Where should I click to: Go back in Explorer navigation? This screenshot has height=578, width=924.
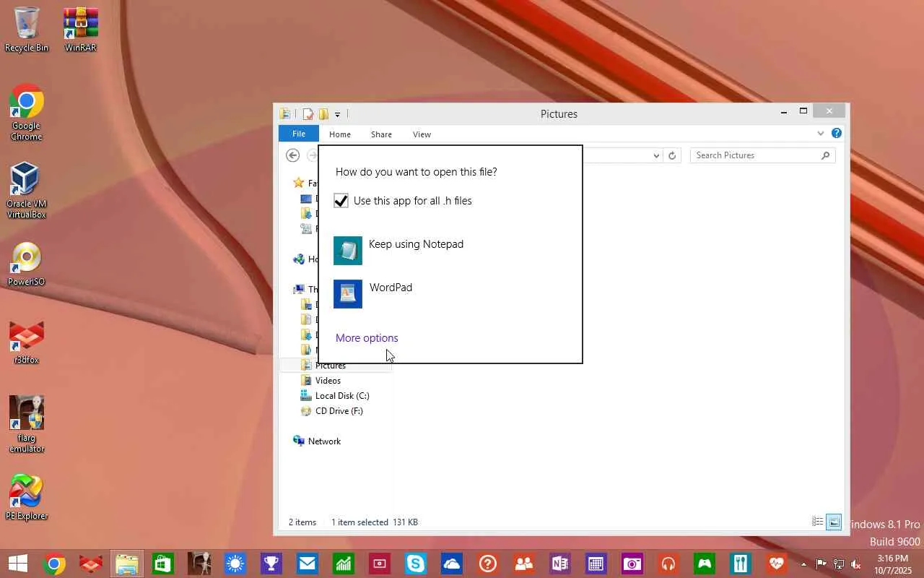coord(292,155)
